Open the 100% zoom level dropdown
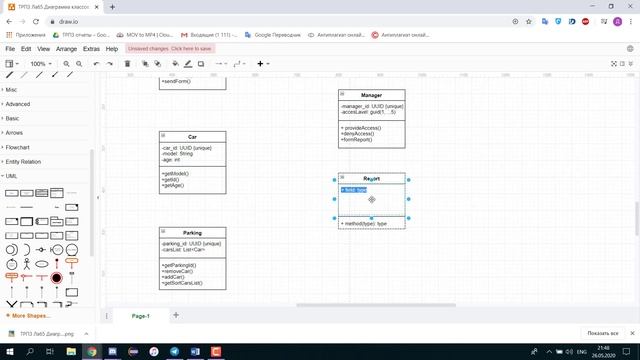Image resolution: width=640 pixels, height=360 pixels. pyautogui.click(x=41, y=64)
